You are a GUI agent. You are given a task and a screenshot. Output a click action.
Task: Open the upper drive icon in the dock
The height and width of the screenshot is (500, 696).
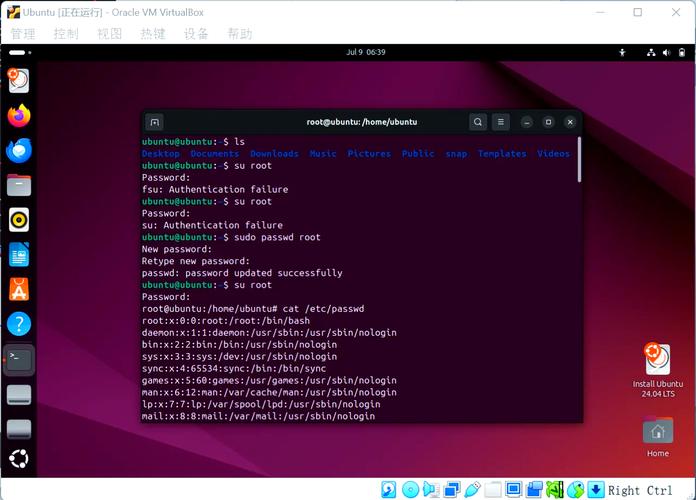tap(19, 395)
